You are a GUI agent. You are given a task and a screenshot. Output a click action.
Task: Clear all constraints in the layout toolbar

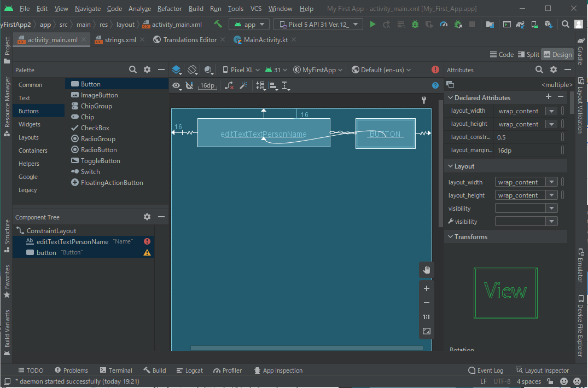[x=229, y=85]
